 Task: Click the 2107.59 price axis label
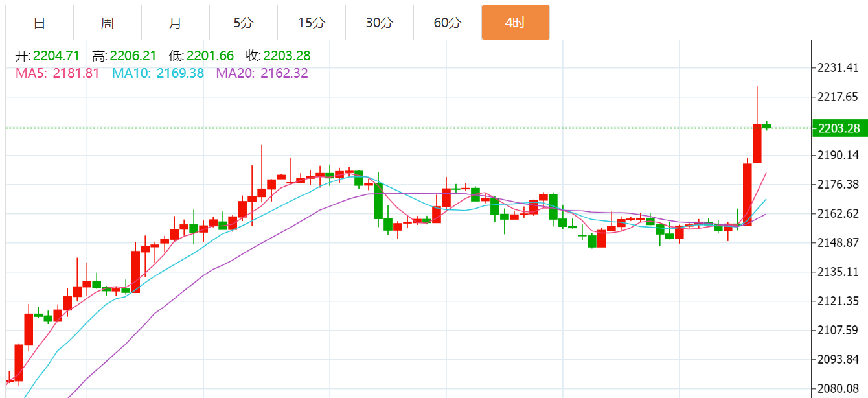point(838,330)
